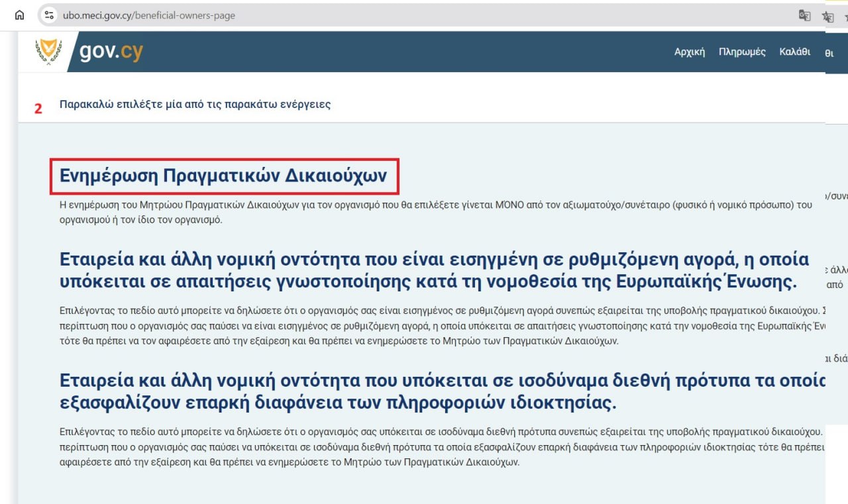Screen dimensions: 848x504
Task: Click the star translate icon beside Google Translate
Action: point(827,17)
